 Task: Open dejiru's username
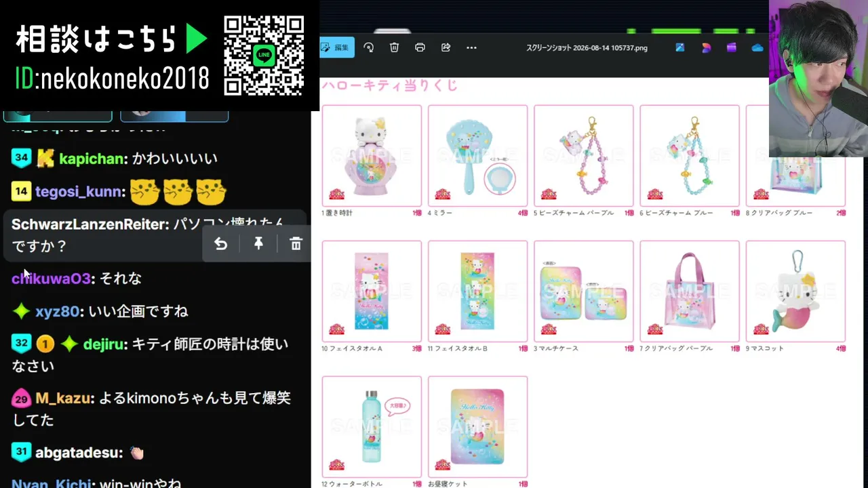(103, 344)
